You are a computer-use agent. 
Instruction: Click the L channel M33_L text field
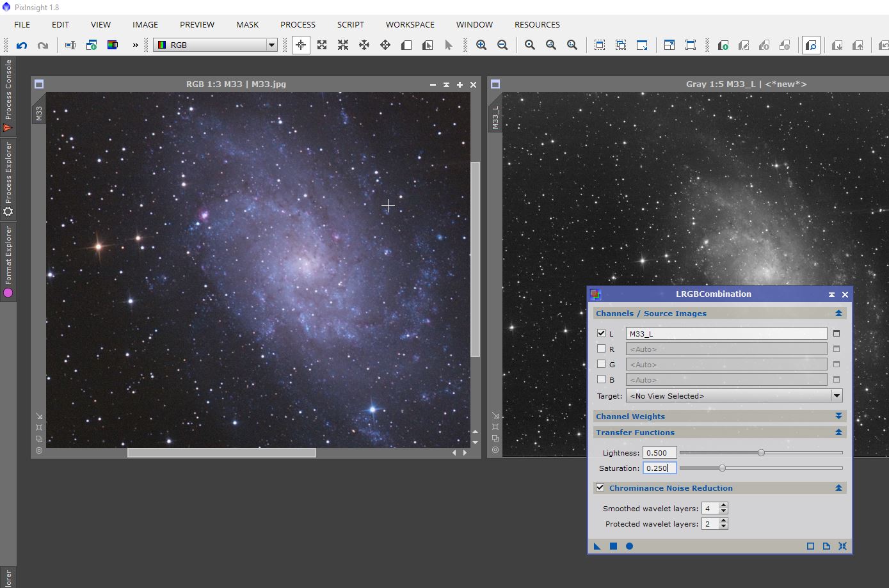pos(726,333)
